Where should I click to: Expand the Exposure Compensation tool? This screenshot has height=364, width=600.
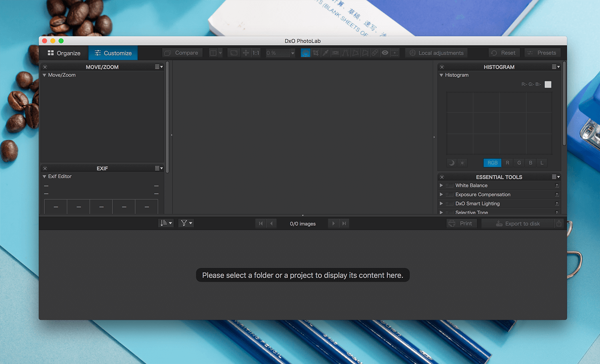441,195
